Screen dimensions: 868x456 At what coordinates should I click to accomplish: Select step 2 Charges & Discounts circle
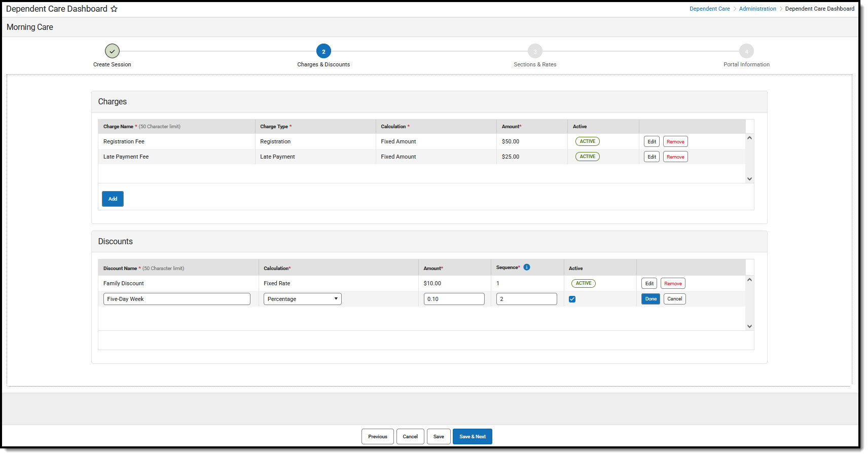point(323,51)
